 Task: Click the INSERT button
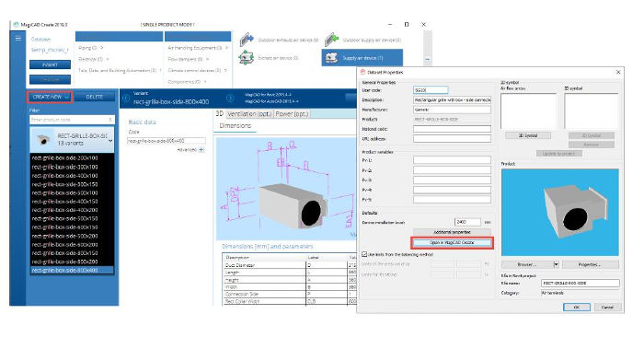[50, 65]
